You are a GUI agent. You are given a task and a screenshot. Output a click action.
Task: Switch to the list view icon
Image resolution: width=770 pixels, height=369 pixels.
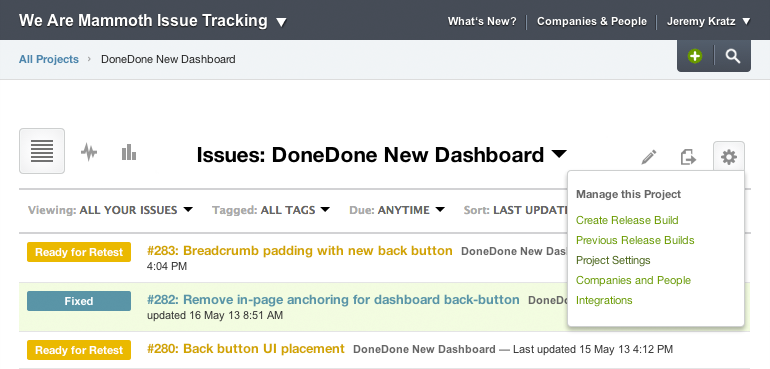click(42, 151)
